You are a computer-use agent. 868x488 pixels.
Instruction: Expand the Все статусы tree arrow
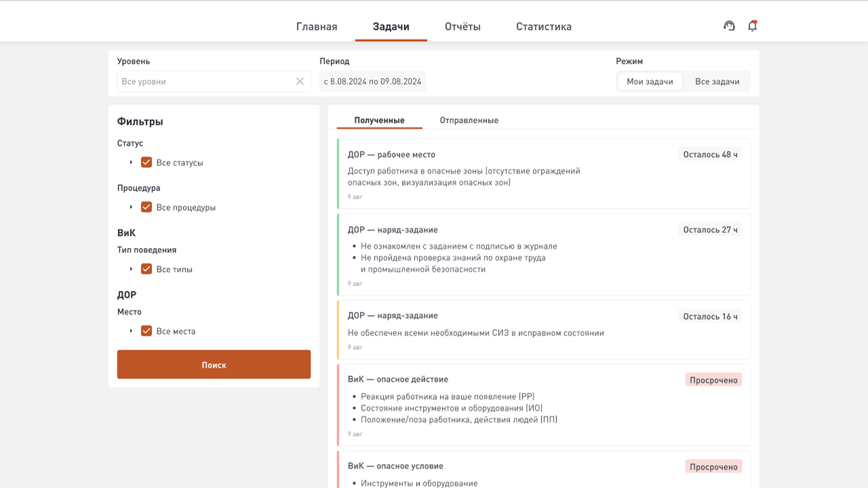[132, 163]
